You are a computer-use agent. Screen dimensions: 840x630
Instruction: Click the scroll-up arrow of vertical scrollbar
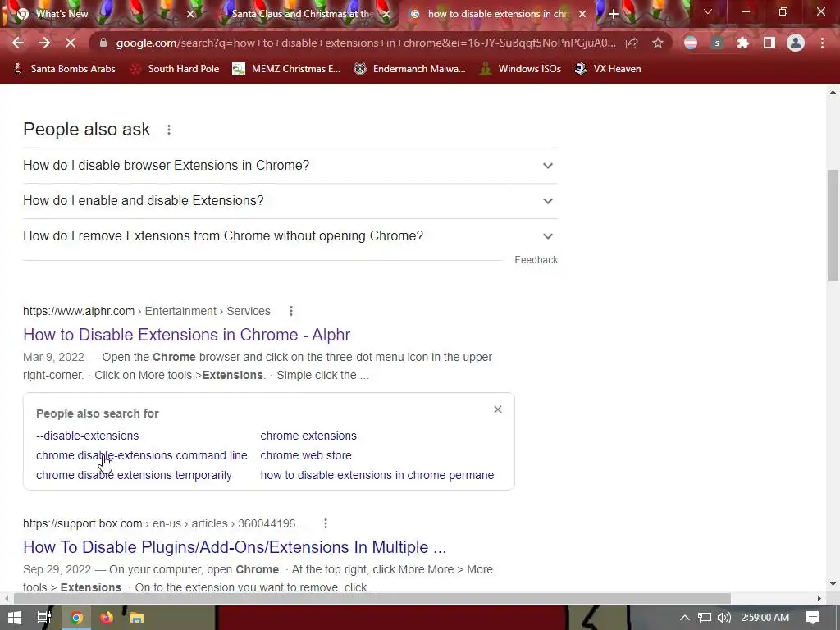pos(833,92)
